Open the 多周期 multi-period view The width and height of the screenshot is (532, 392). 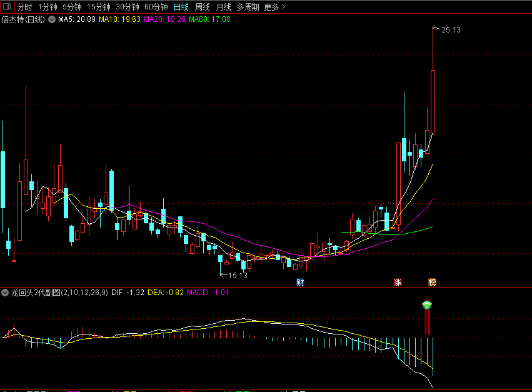tap(248, 7)
